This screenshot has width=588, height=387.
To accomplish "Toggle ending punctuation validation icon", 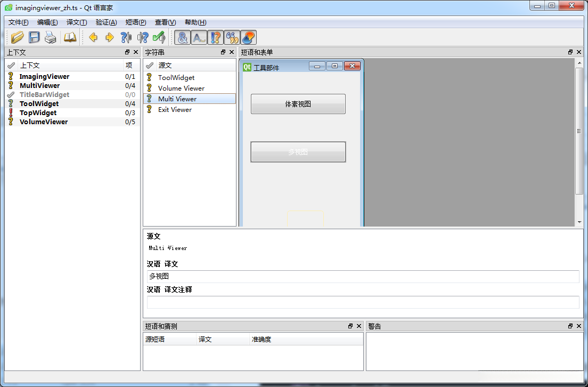I will pyautogui.click(x=199, y=37).
